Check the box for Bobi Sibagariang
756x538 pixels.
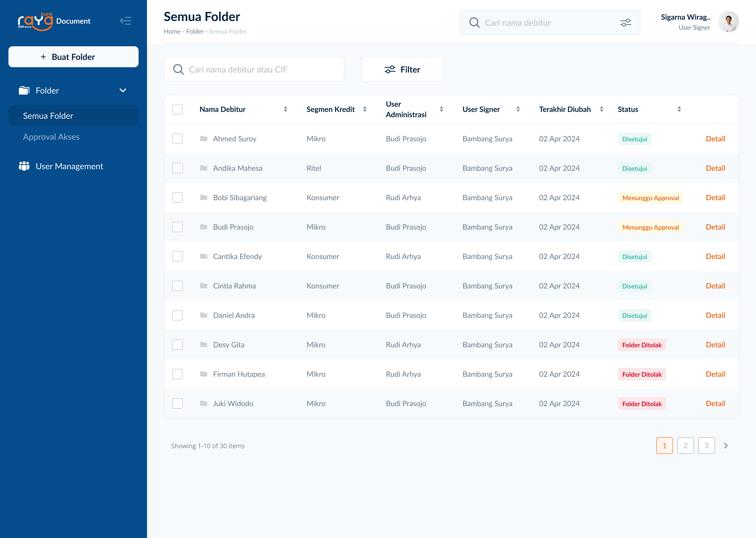point(177,197)
